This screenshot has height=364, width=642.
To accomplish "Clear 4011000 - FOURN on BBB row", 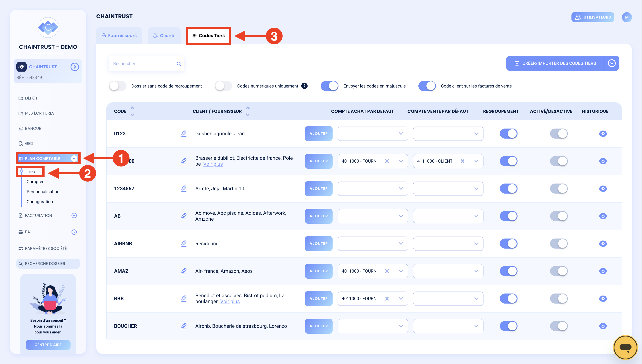I will click(387, 299).
